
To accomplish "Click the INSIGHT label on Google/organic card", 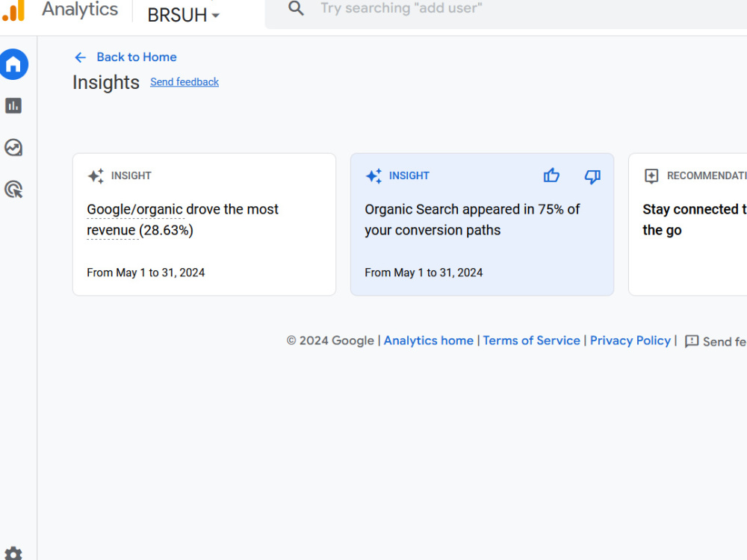I will click(x=131, y=175).
